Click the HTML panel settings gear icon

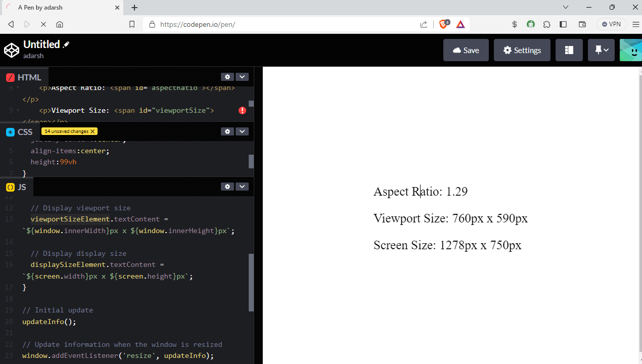[227, 76]
